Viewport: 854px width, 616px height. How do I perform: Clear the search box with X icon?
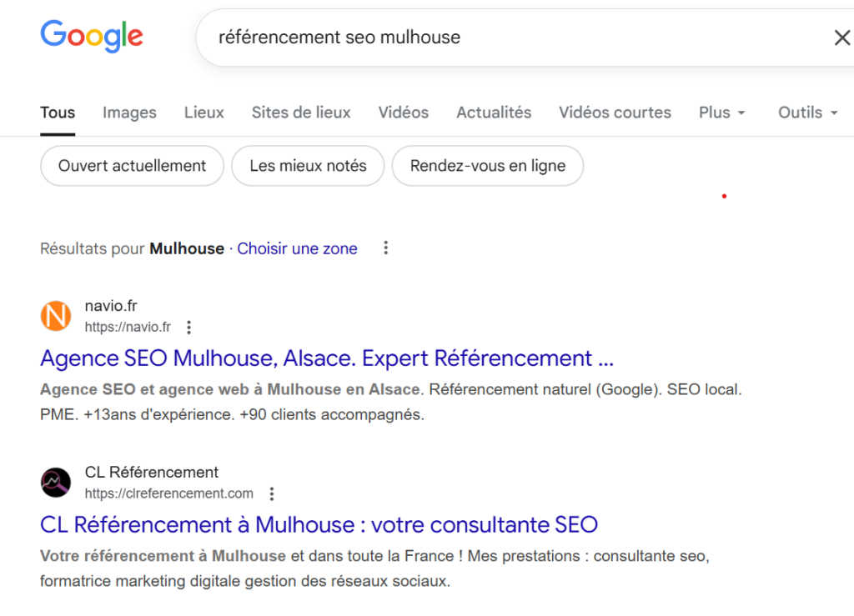[841, 38]
